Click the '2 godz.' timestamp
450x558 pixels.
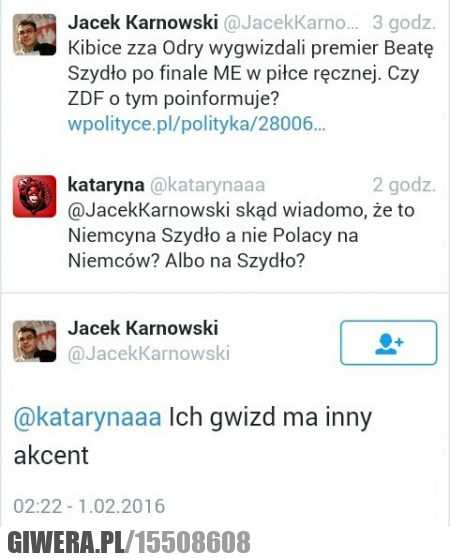point(404,185)
